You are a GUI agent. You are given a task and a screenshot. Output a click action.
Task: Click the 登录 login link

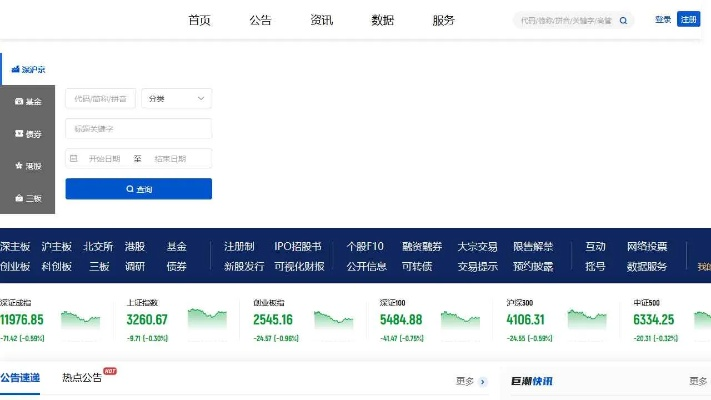(x=663, y=19)
